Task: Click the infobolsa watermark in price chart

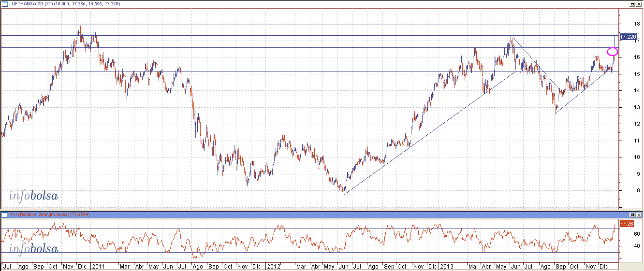Action: (33, 196)
